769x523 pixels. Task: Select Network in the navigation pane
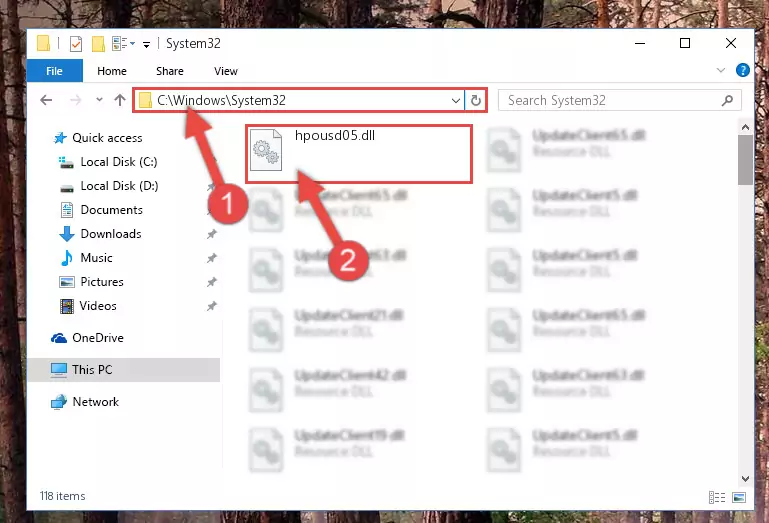pyautogui.click(x=95, y=402)
